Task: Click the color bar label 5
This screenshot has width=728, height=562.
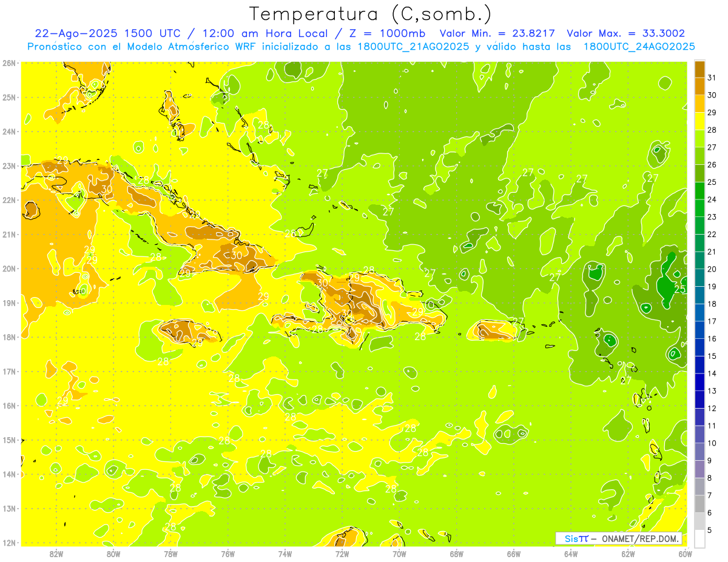Action: click(x=710, y=530)
